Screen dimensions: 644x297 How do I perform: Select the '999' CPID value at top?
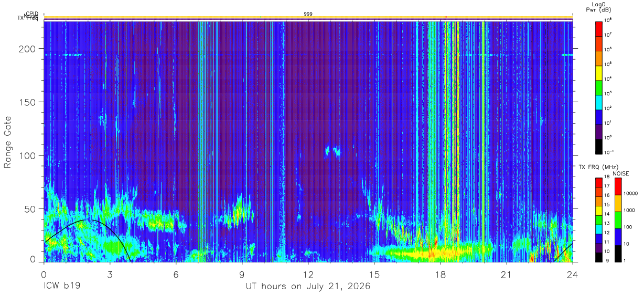click(308, 14)
